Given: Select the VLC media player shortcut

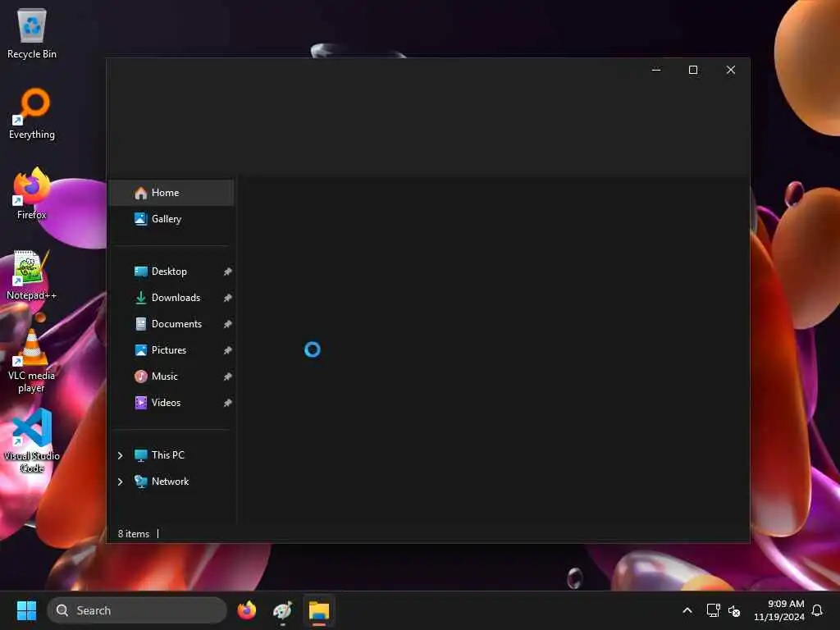Looking at the screenshot, I should [32, 361].
